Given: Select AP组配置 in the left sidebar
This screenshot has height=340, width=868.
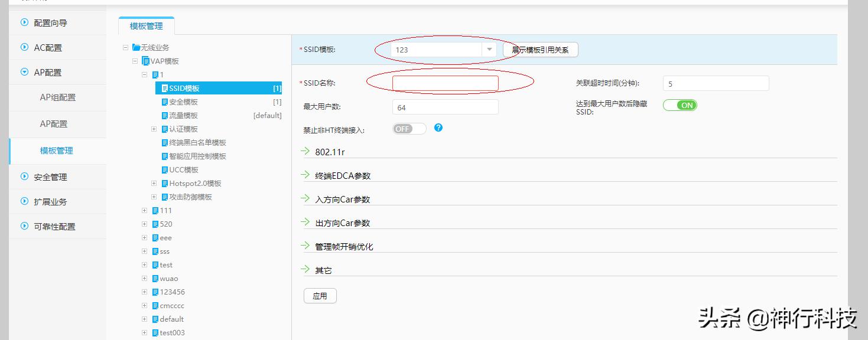Looking at the screenshot, I should click(57, 97).
